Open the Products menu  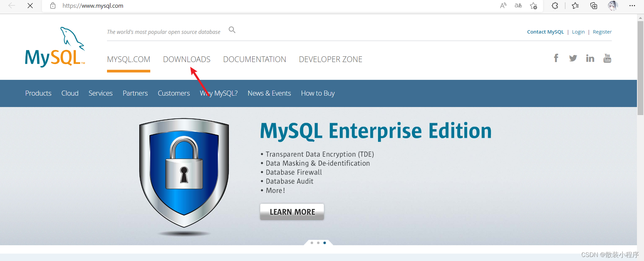click(38, 93)
